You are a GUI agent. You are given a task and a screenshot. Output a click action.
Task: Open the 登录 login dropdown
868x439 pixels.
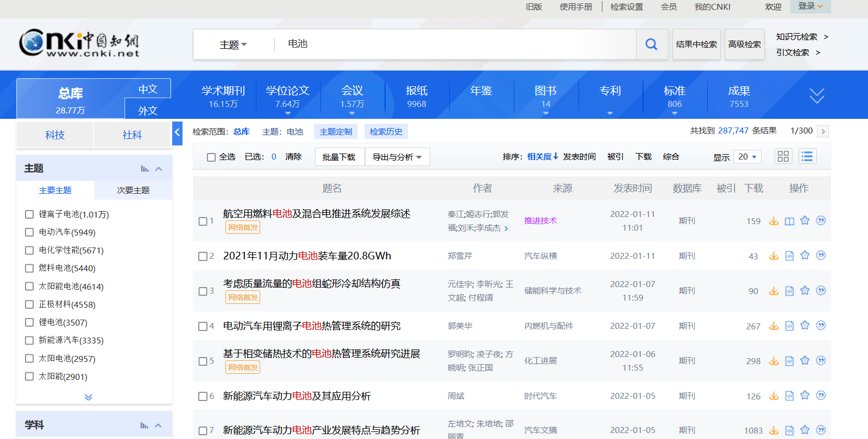pos(810,7)
